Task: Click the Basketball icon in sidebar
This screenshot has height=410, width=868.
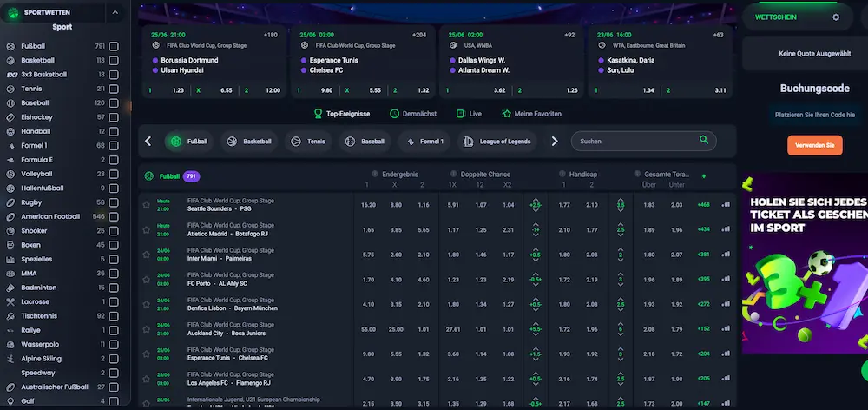Action: [10, 61]
